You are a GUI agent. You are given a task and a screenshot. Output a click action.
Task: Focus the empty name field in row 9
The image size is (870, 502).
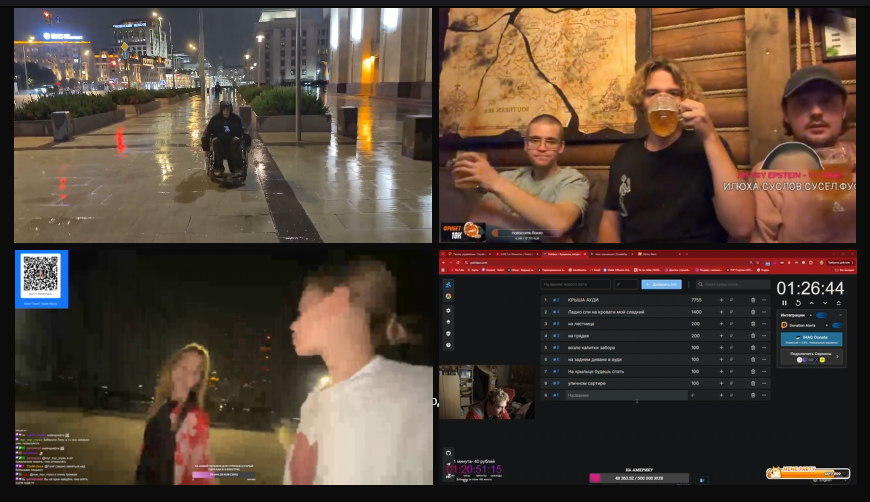626,395
